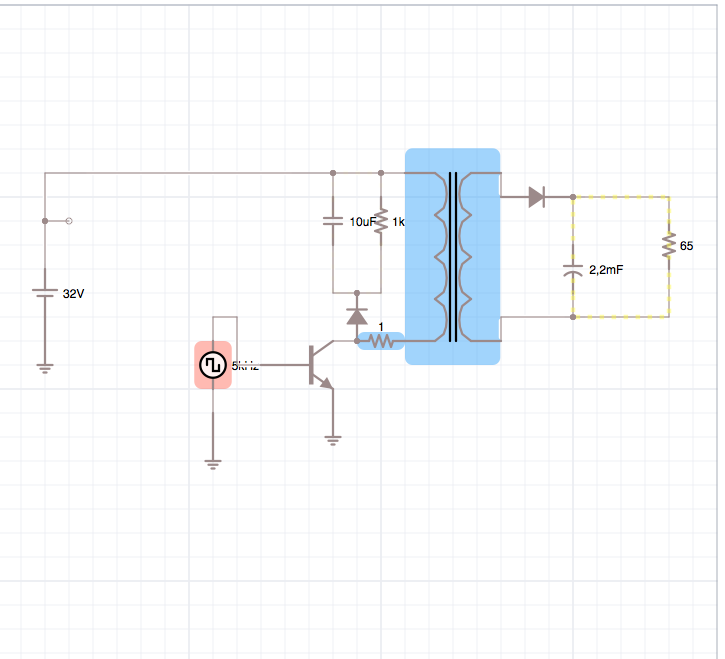Click the 2,2mF value label

tap(606, 270)
